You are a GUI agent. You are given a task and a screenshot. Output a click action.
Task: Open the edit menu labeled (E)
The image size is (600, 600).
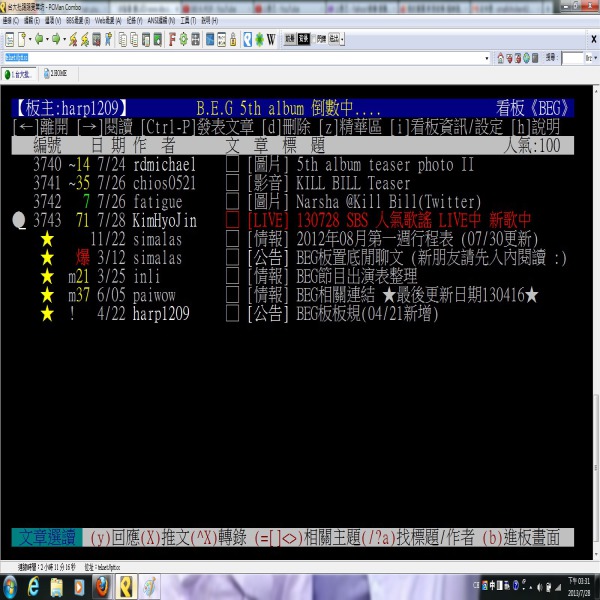pyautogui.click(x=31, y=21)
